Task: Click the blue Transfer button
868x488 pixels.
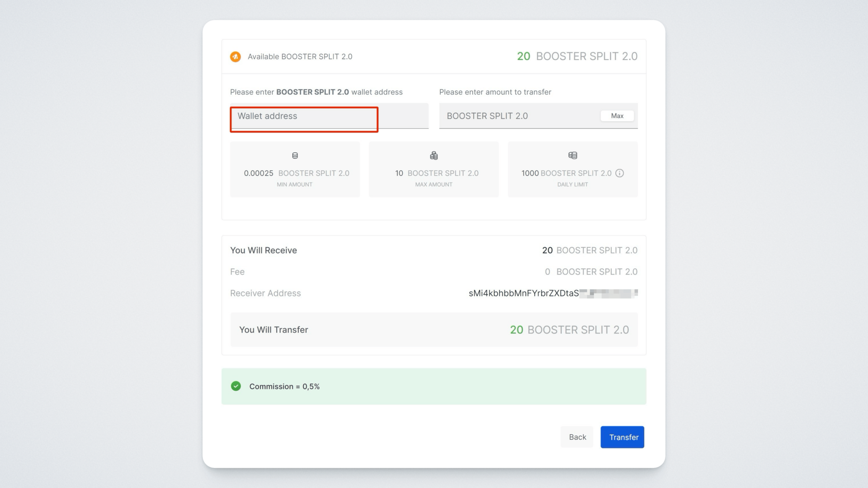Action: click(622, 437)
